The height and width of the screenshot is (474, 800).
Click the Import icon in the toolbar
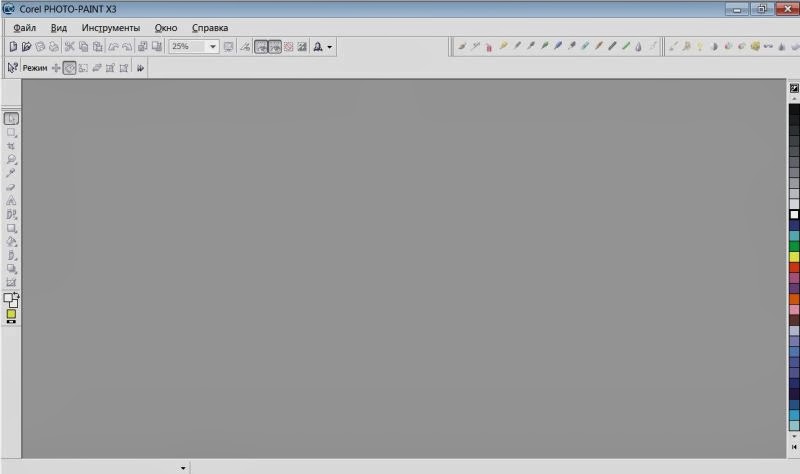[x=143, y=47]
